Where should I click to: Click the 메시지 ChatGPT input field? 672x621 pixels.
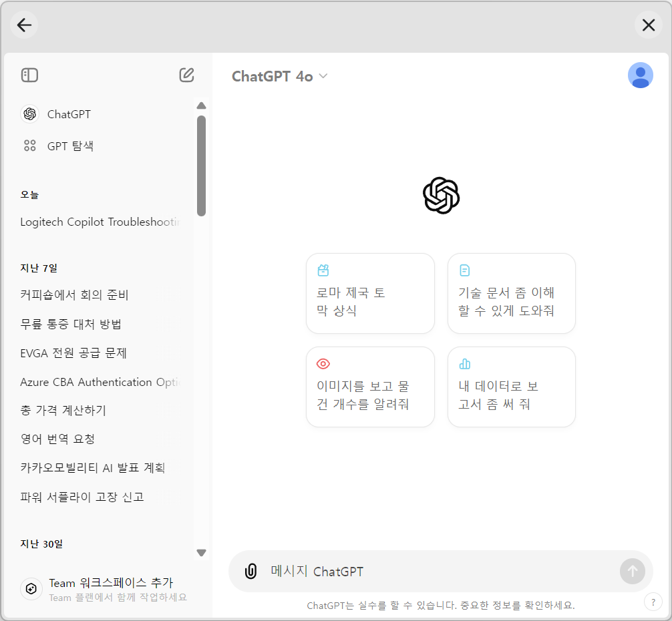(442, 572)
